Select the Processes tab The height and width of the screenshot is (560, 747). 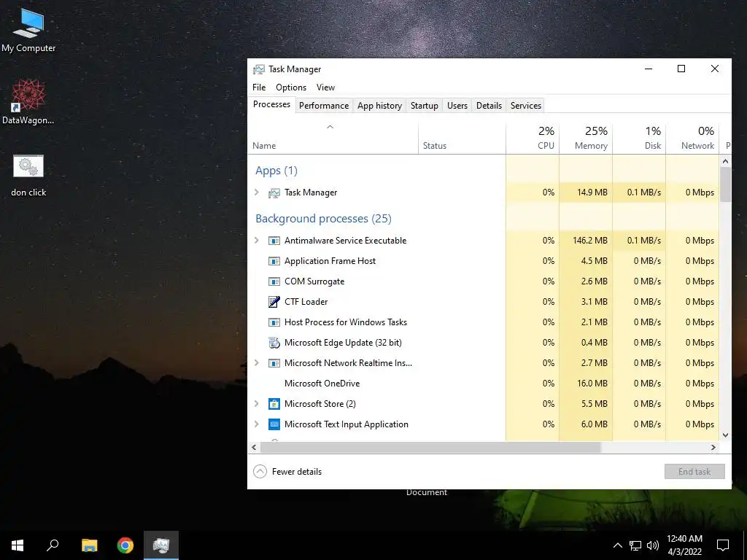pos(271,104)
